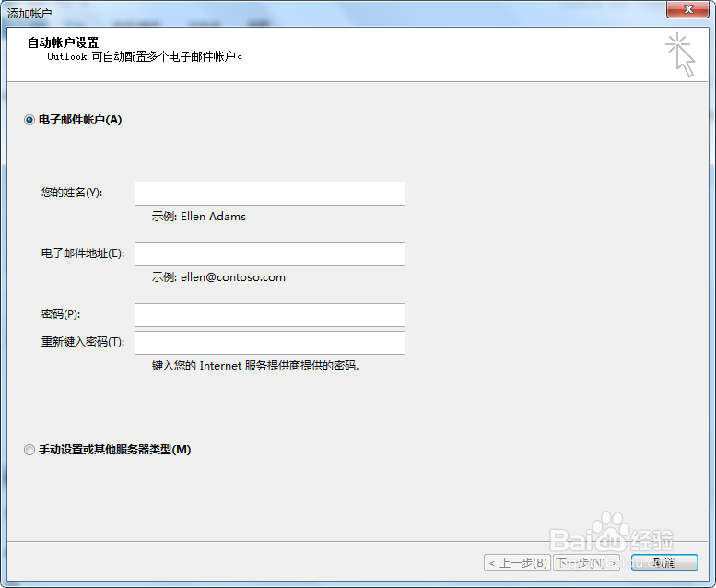Screen dimensions: 716x588
Task: Close the 添加帐户 dialog window
Action: point(687,9)
